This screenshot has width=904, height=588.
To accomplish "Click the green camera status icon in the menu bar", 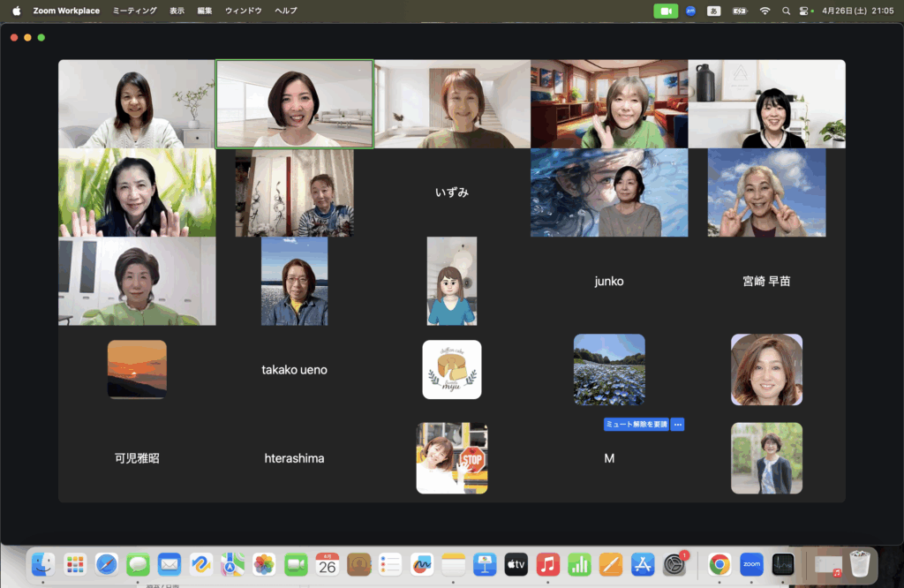I will (665, 11).
